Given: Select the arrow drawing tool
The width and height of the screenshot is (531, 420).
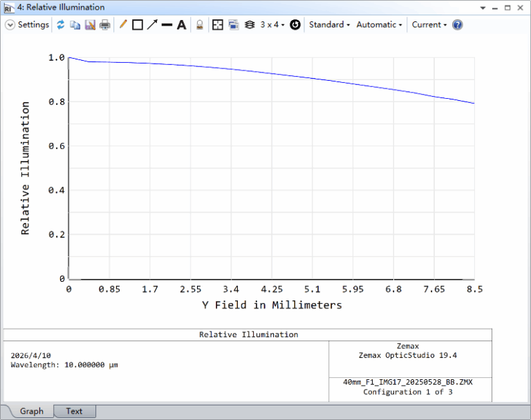Looking at the screenshot, I should click(151, 25).
